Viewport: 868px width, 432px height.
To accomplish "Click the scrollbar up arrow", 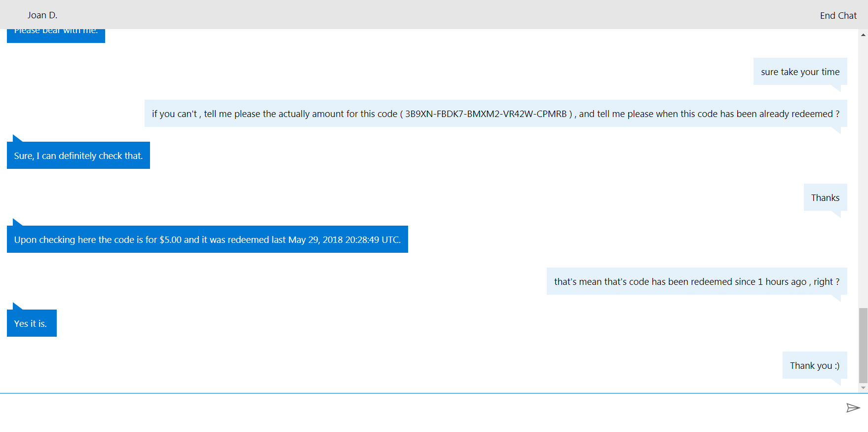I will point(863,35).
